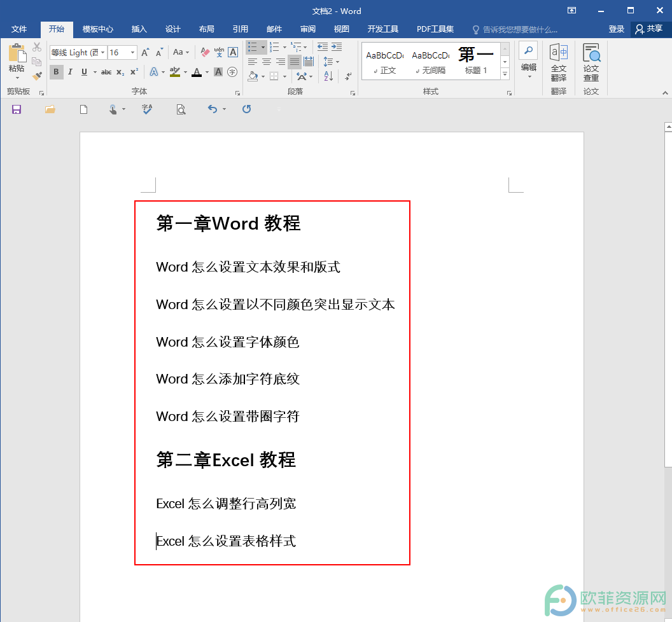
Task: Open the borders dropdown arrow
Action: tap(284, 77)
